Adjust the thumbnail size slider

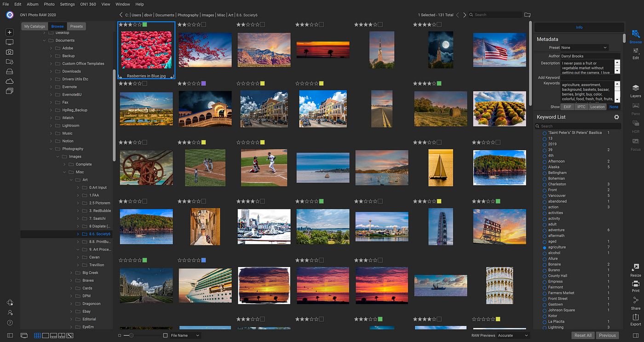click(x=132, y=336)
